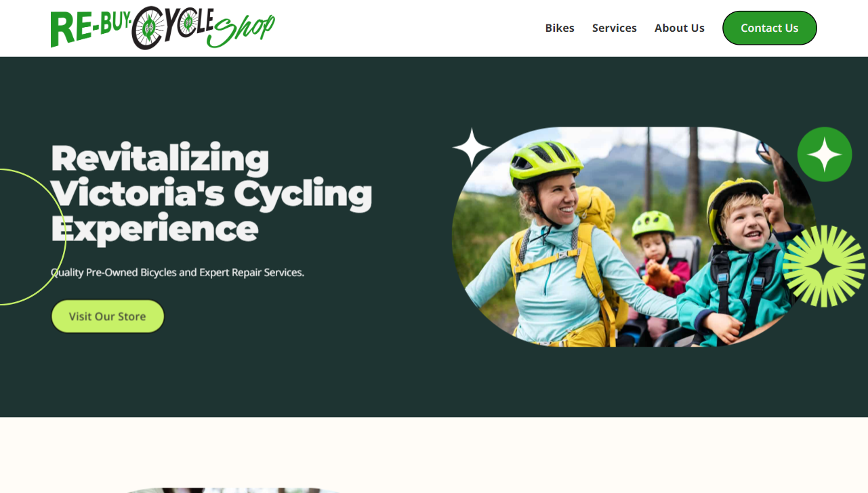The image size is (868, 493).
Task: Click the white four-point sparkle icon
Action: click(472, 148)
